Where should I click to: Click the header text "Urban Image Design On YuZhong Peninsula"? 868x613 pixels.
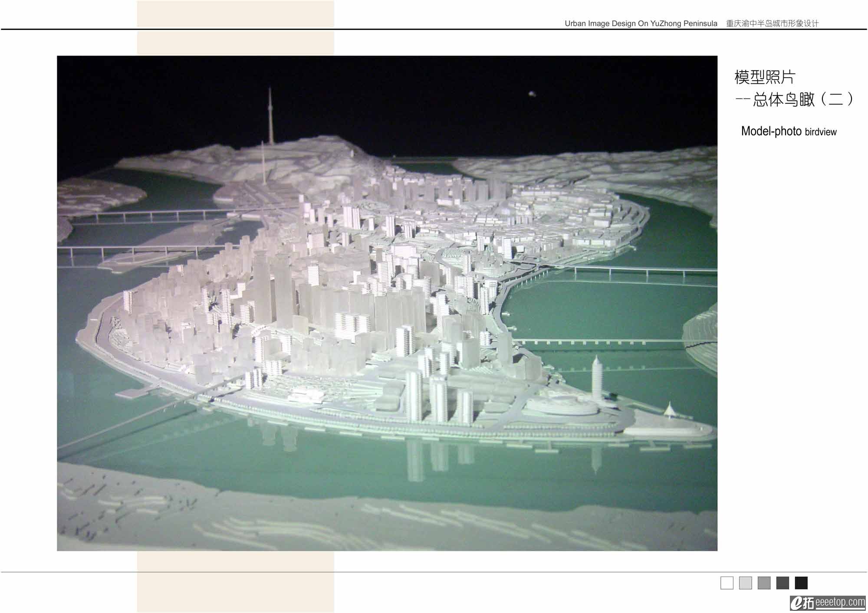(641, 23)
